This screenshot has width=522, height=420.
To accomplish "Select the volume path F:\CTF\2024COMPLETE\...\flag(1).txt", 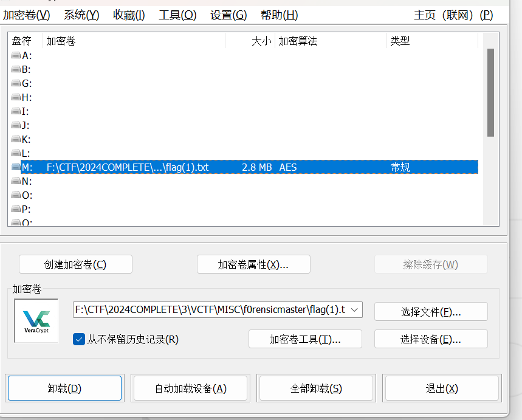I will (x=128, y=167).
